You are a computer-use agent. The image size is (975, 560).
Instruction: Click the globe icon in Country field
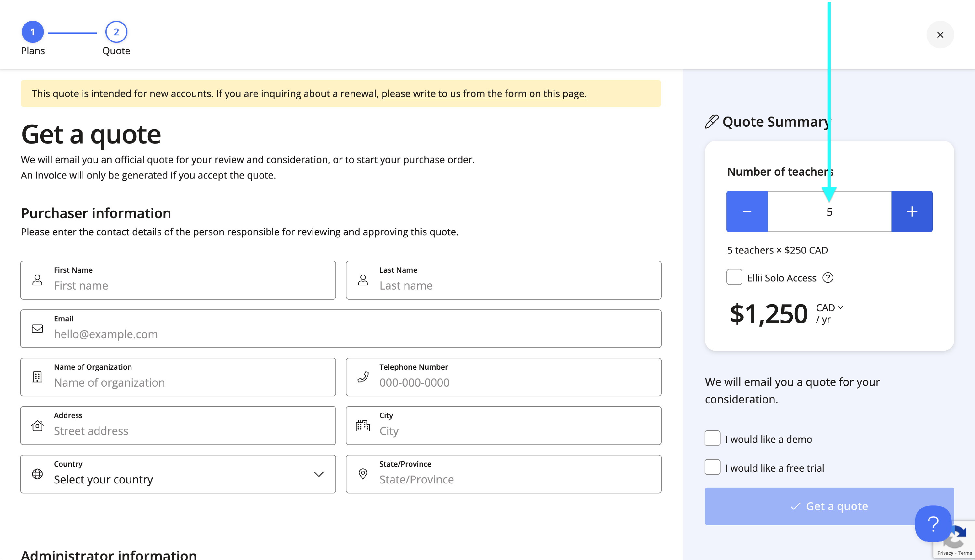[37, 474]
